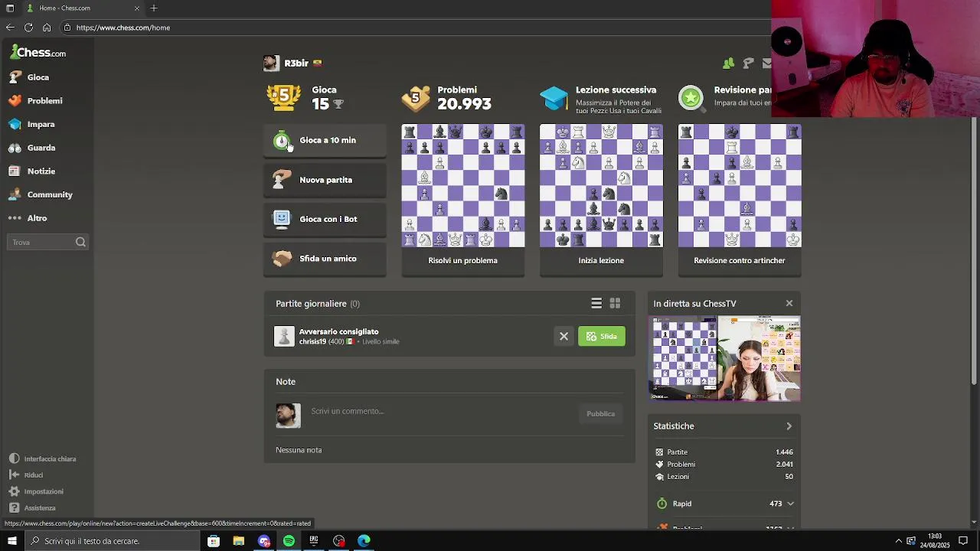Image resolution: width=980 pixels, height=551 pixels.
Task: Click the Rapid stopwatch icon
Action: click(662, 504)
